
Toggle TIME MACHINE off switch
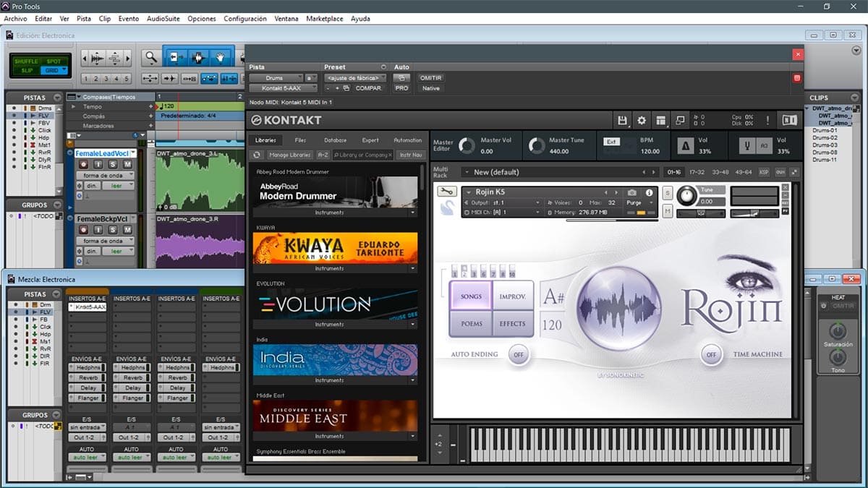point(711,354)
